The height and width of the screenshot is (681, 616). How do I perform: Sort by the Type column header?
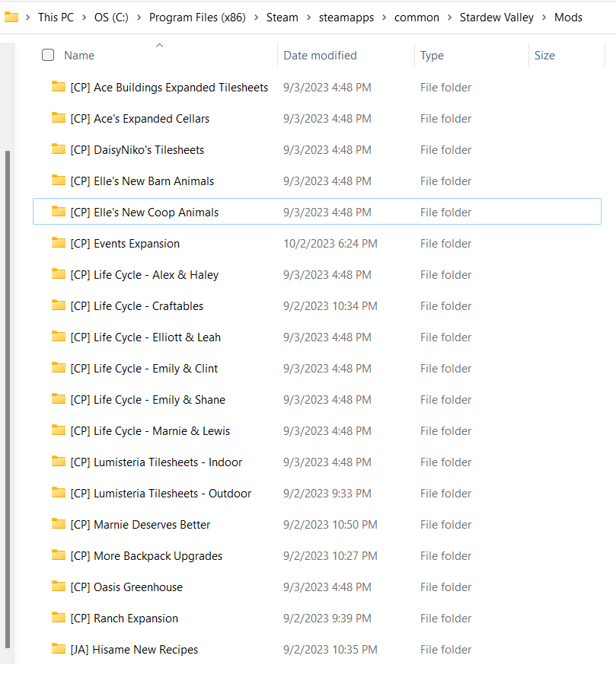click(x=432, y=56)
